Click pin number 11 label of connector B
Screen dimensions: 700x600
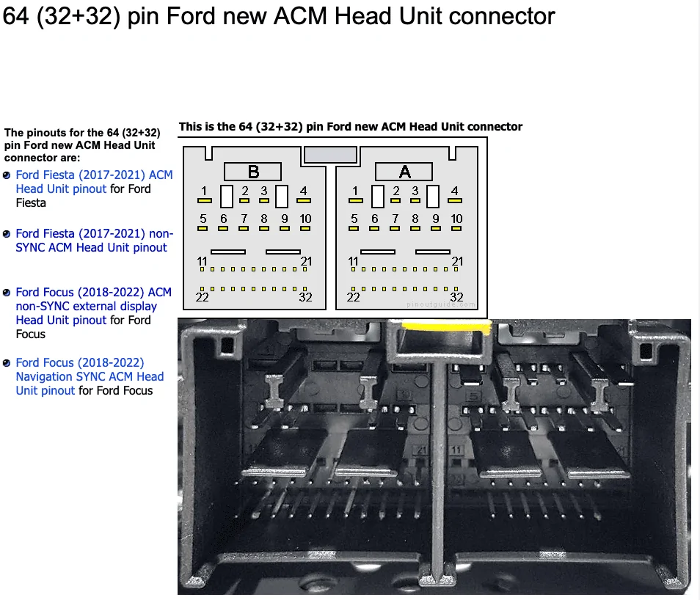pos(203,261)
